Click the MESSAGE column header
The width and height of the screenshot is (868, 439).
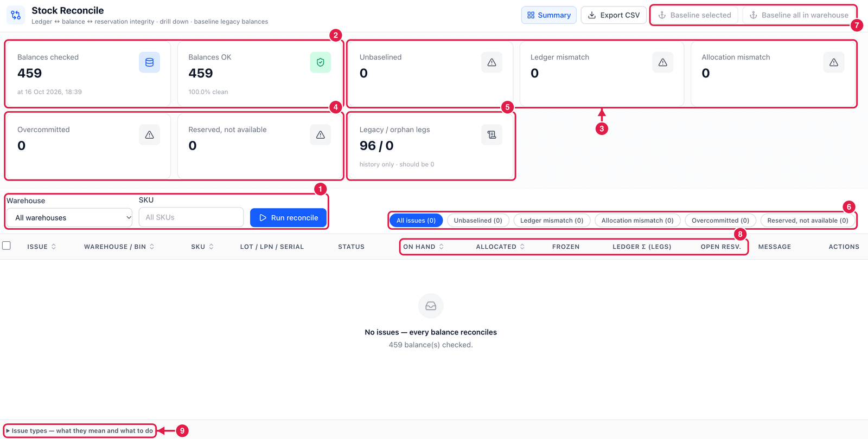point(775,247)
